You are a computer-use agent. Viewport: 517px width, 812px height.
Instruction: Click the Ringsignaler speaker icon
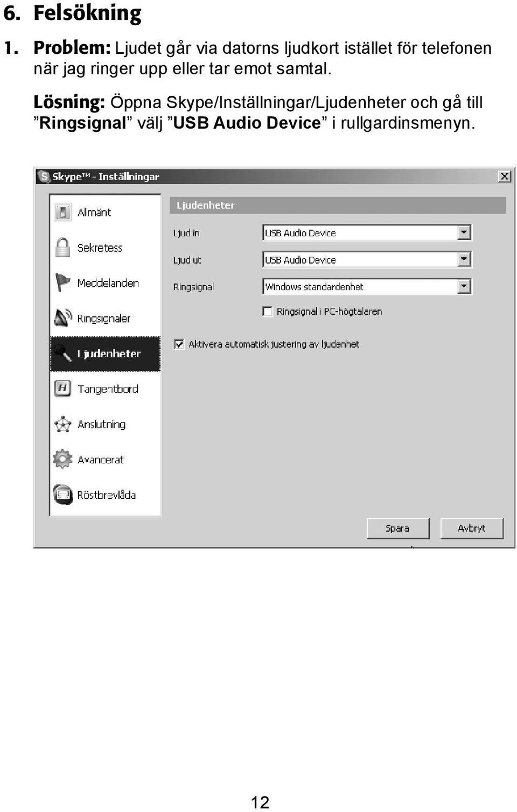tap(62, 317)
